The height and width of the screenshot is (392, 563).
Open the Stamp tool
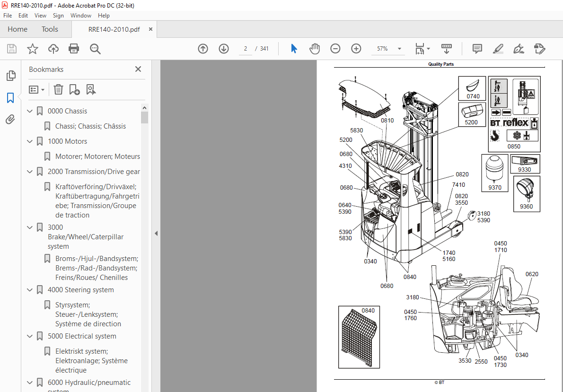[540, 48]
